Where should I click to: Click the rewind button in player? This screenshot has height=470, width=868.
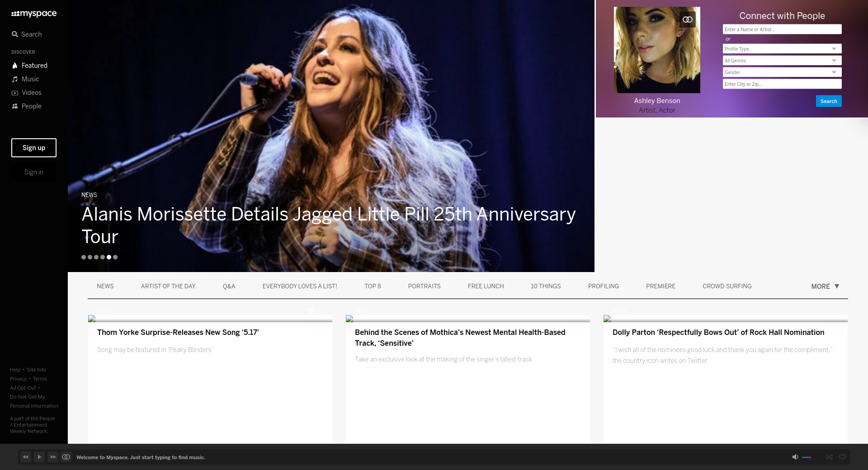point(26,457)
